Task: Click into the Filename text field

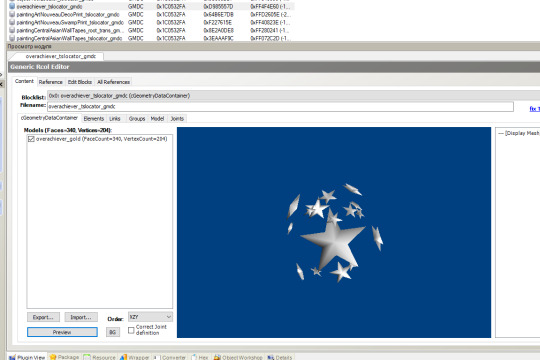Action: (x=280, y=106)
